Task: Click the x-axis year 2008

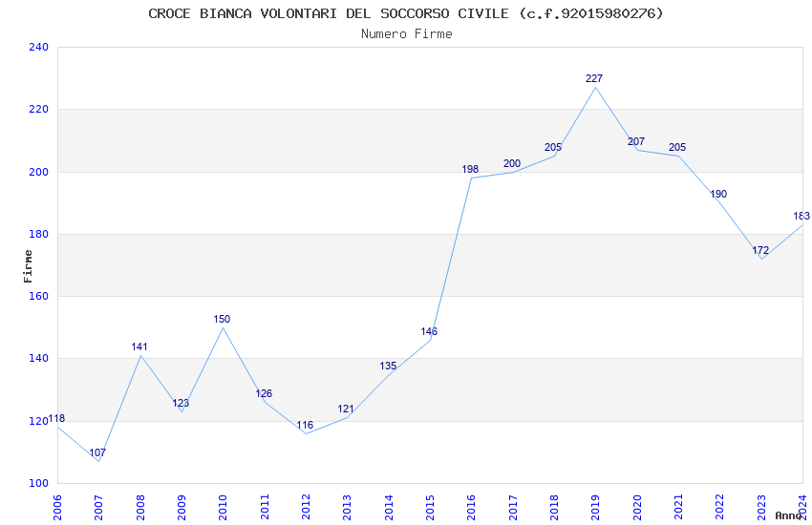Action: coord(140,507)
